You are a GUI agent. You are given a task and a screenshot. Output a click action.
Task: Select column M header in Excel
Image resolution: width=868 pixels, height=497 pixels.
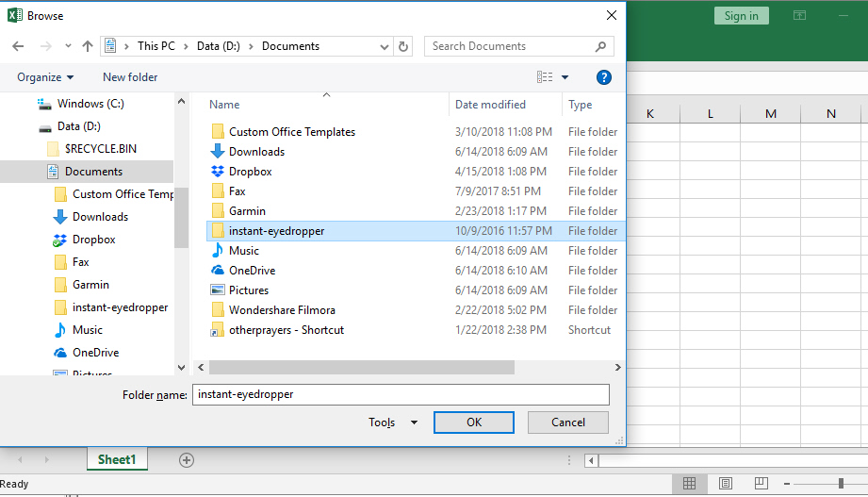(771, 113)
